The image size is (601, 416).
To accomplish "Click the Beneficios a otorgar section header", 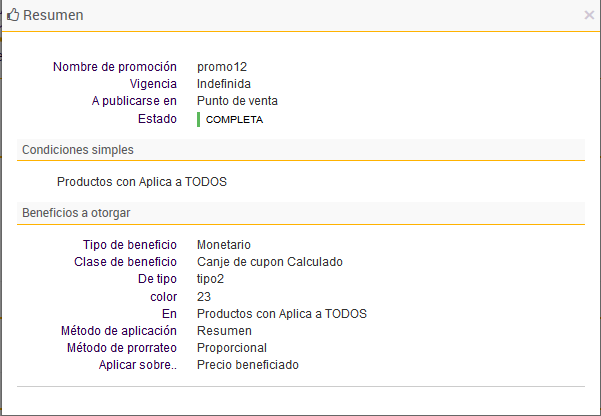I will pos(76,213).
